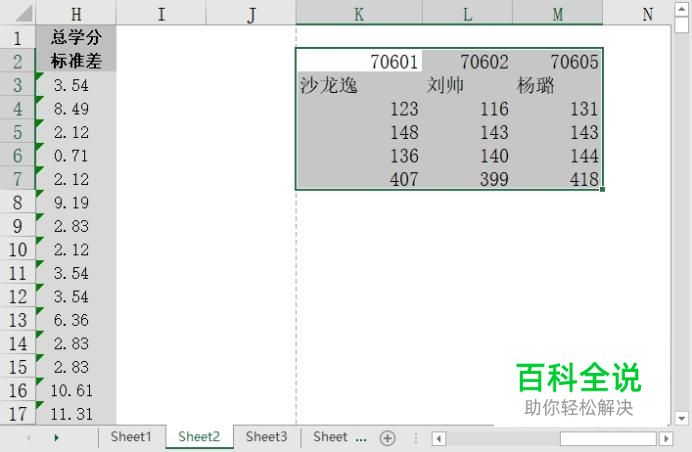Click cell with value 148
Screen dimensions: 692x452
point(359,132)
